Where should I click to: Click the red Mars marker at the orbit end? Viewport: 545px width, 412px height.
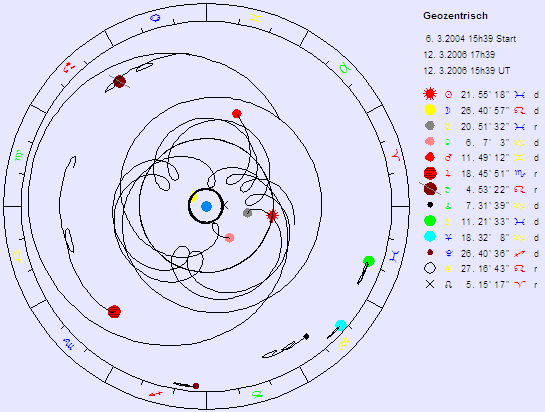[237, 113]
